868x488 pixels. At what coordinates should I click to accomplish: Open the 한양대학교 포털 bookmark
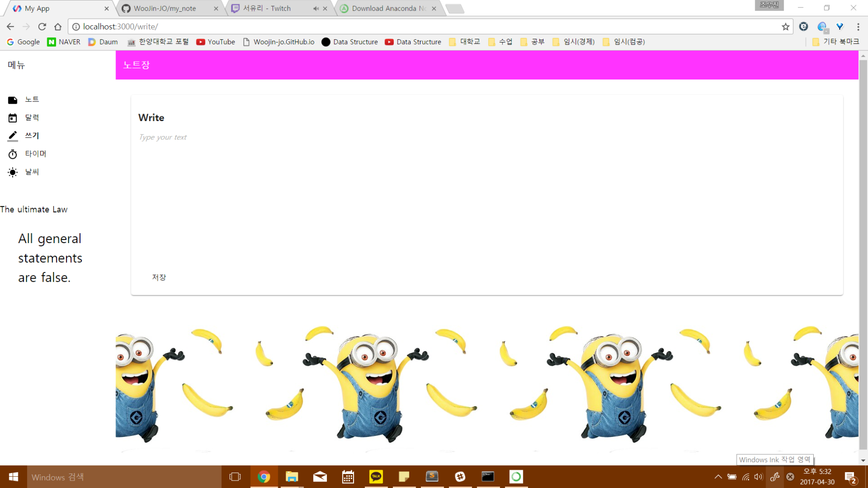pos(158,42)
